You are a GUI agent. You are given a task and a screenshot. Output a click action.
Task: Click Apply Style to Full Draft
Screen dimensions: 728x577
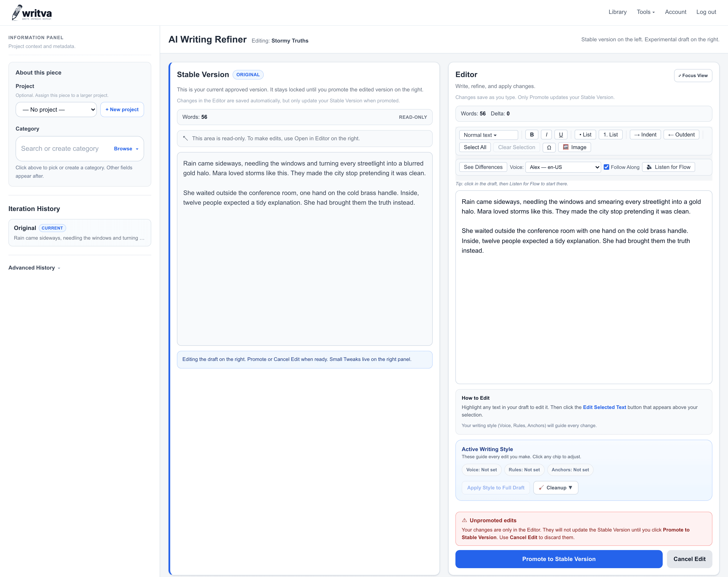click(x=495, y=488)
